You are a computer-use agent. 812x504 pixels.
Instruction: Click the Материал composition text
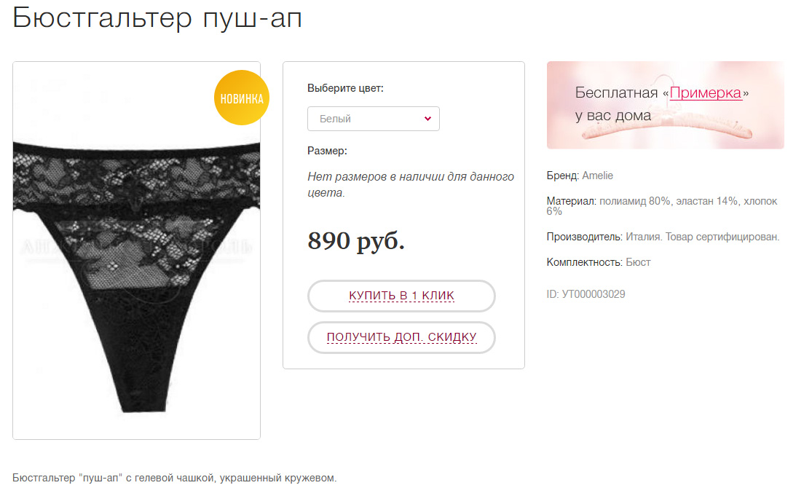point(662,205)
